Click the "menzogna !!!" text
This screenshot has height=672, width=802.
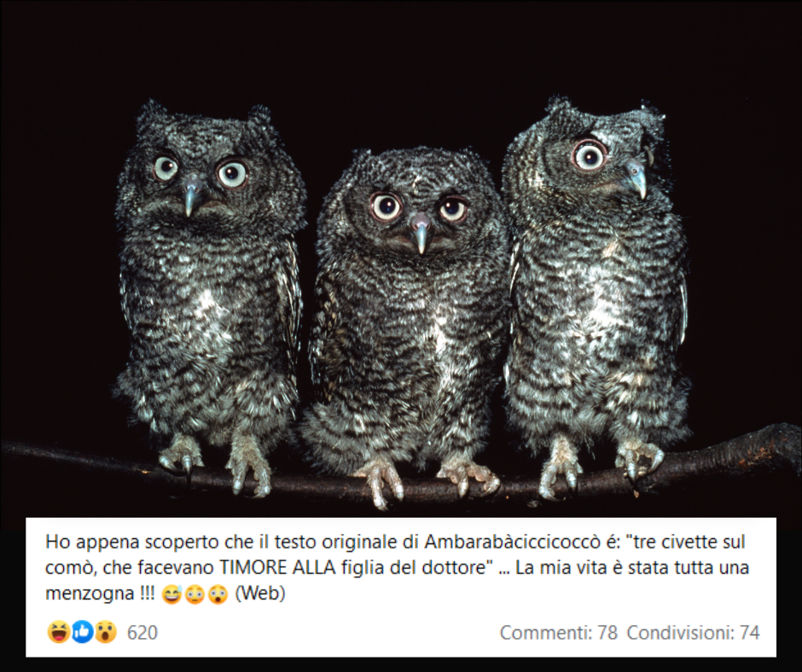tap(100, 594)
